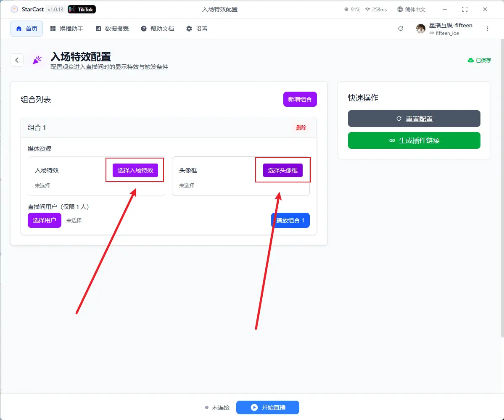Click the back arrow beside 入场特效配置

coord(17,60)
